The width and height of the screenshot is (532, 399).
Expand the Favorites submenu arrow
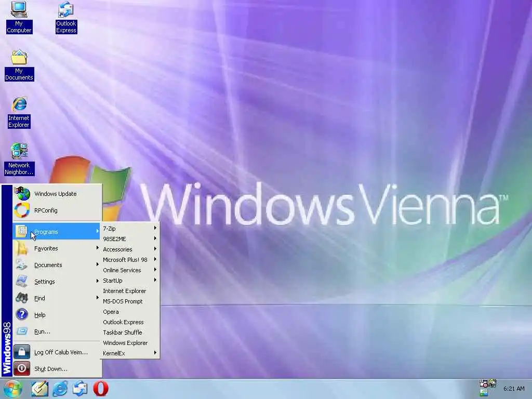[x=97, y=248]
